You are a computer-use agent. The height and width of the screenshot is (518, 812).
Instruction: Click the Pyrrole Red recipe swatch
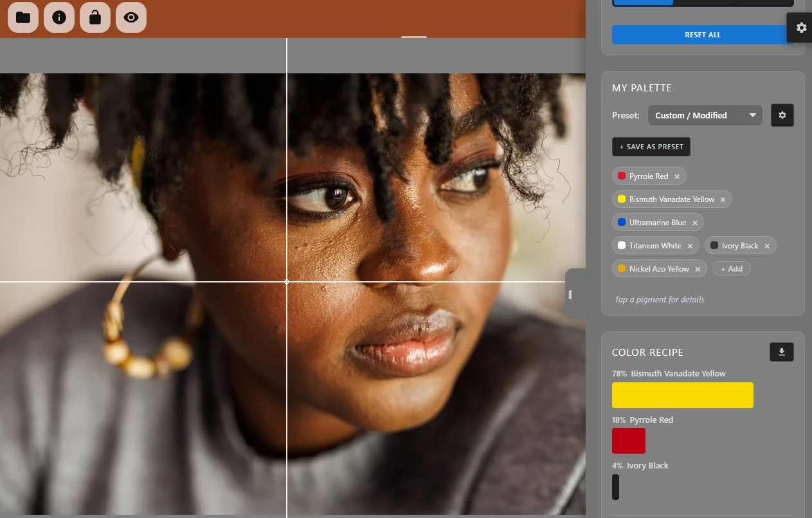(x=628, y=441)
